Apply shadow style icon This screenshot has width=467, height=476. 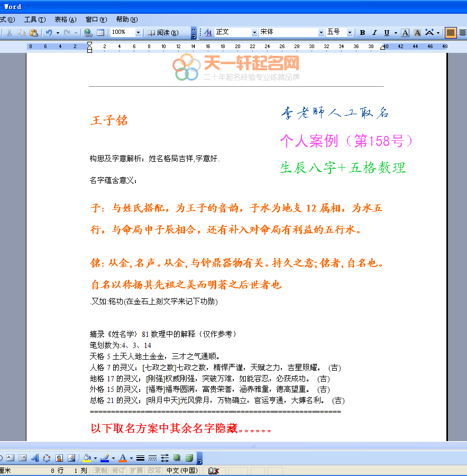(x=177, y=458)
